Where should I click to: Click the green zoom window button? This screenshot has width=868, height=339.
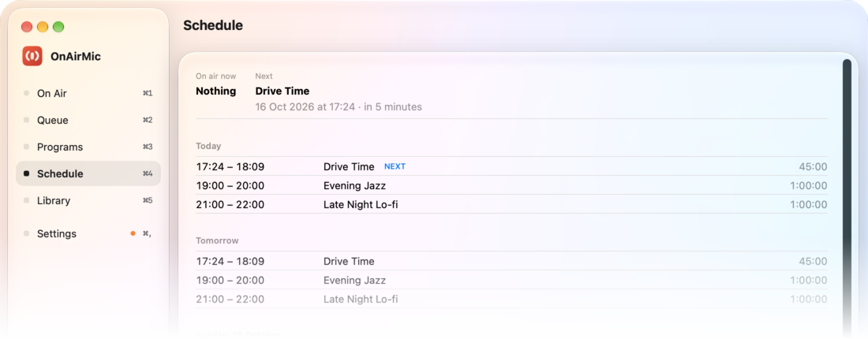[58, 27]
